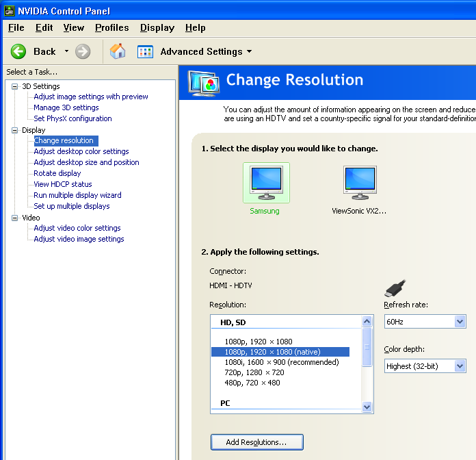Open Set PhysX configuration
Viewport: 476px width, 460px height.
tap(72, 118)
